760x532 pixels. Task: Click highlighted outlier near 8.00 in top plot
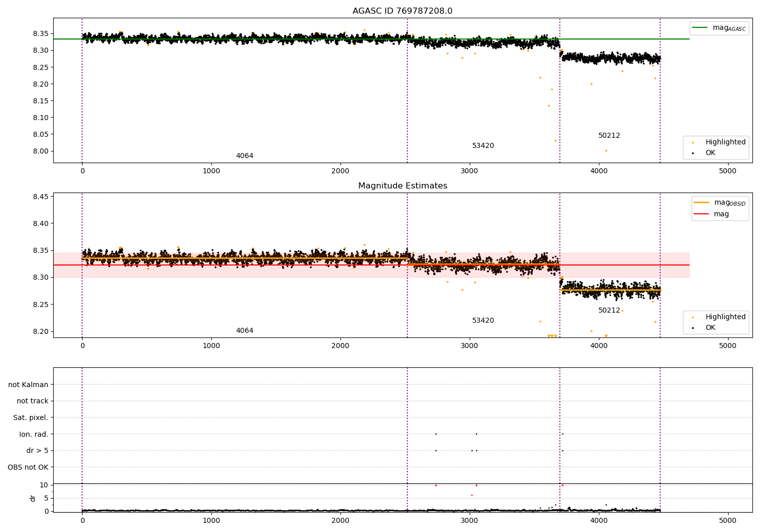(x=606, y=150)
